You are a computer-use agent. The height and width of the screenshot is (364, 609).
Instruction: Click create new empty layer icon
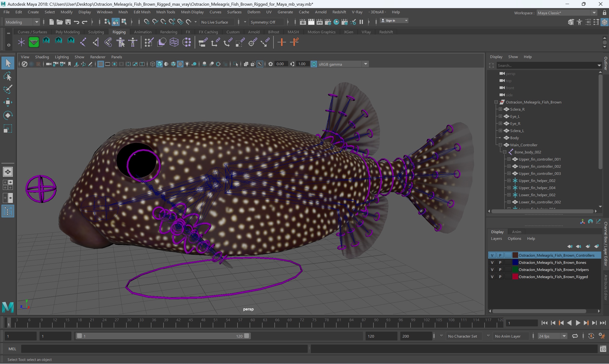(588, 246)
